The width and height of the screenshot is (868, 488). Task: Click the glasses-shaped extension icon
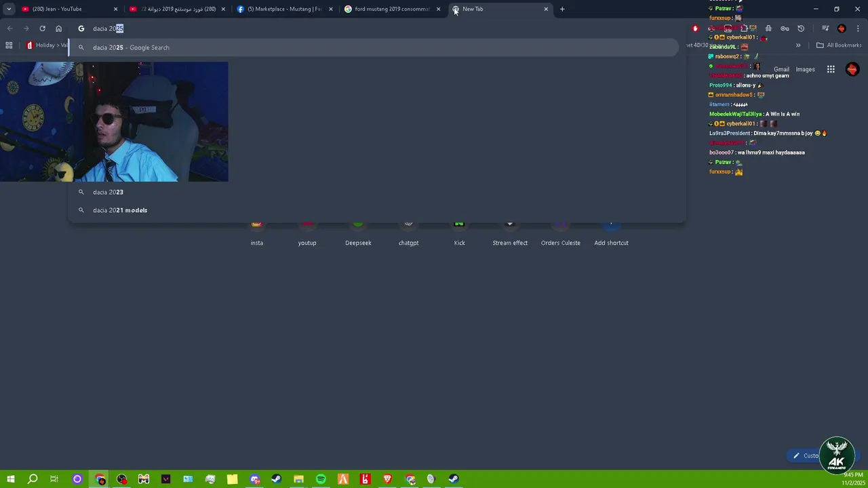click(785, 28)
